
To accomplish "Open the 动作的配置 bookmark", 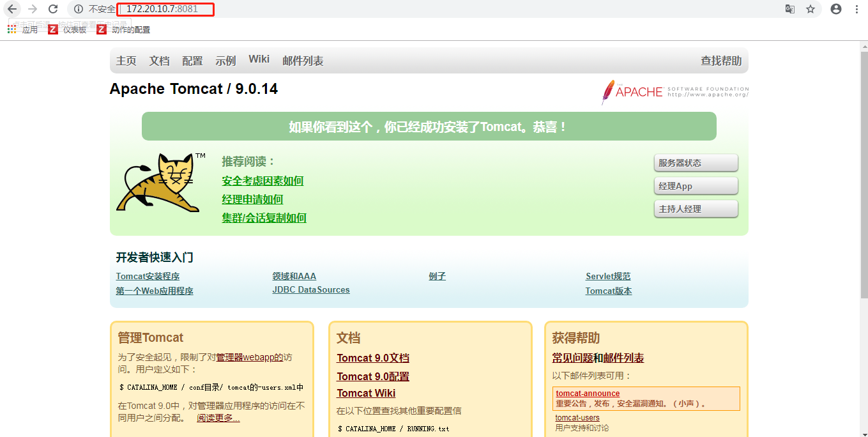I will (x=123, y=29).
